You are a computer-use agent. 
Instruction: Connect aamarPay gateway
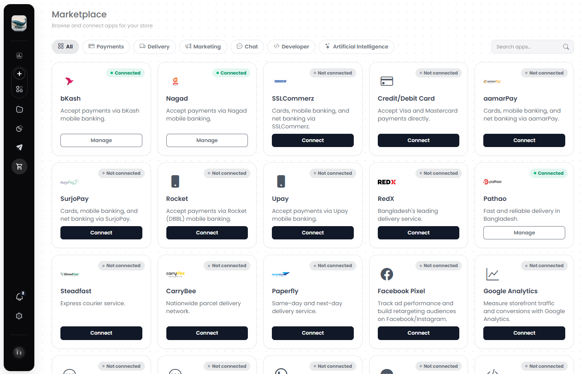524,140
